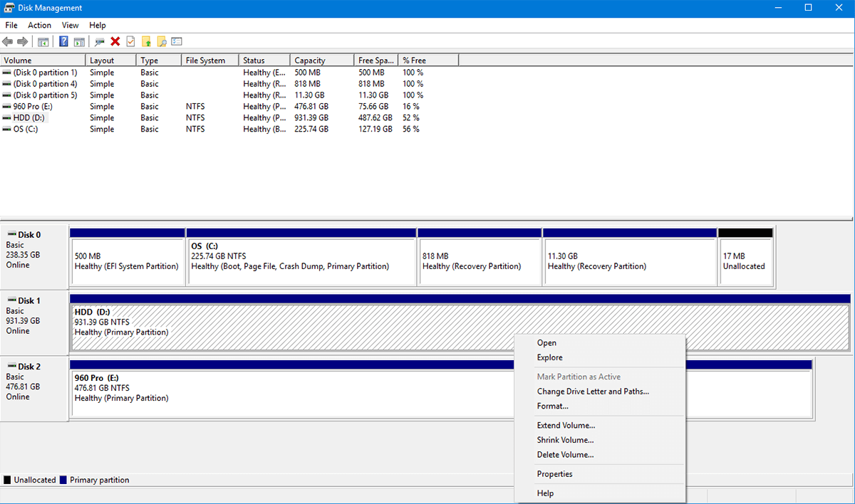
Task: Click the red X delete toolbar icon
Action: click(115, 42)
